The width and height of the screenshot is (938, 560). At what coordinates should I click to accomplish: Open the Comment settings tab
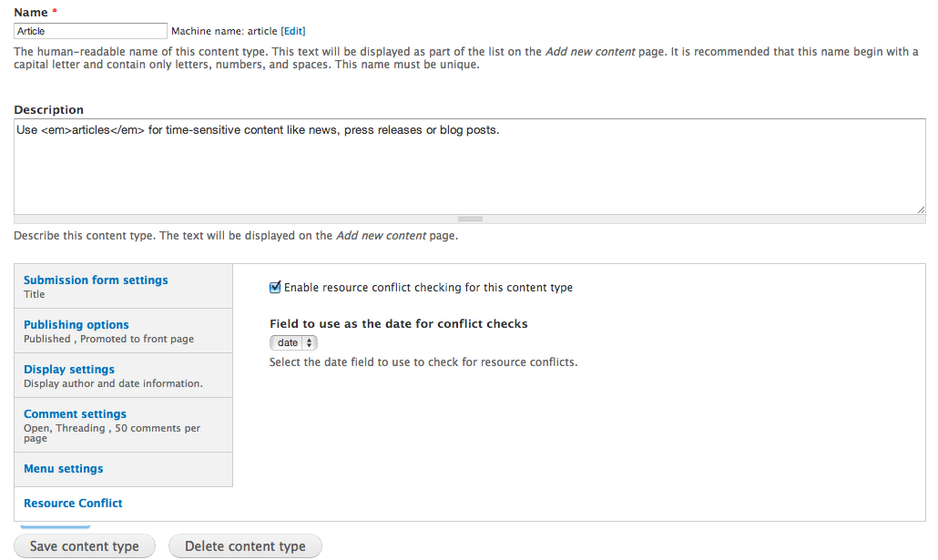coord(75,414)
